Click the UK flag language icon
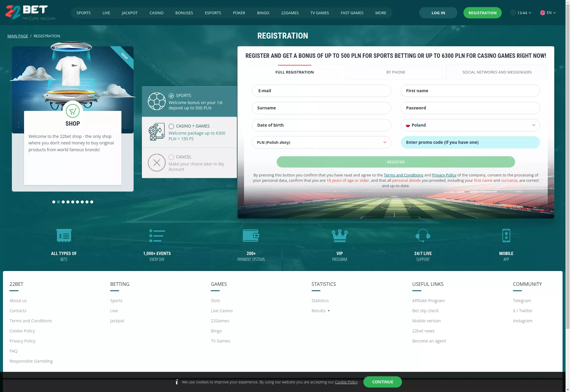 543,13
